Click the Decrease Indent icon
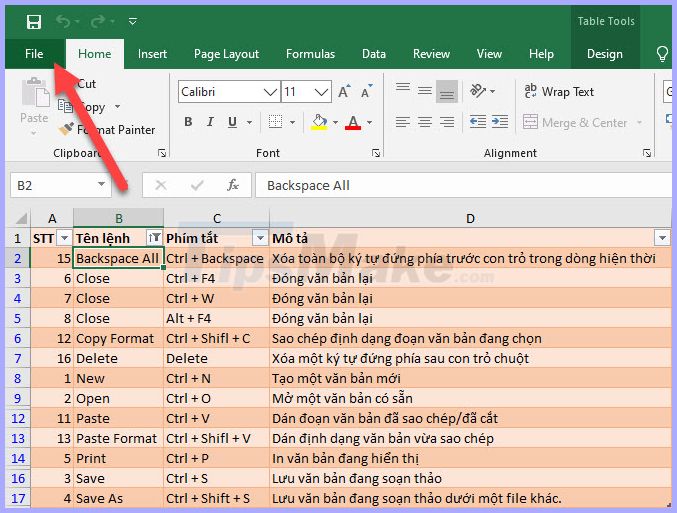 point(478,122)
